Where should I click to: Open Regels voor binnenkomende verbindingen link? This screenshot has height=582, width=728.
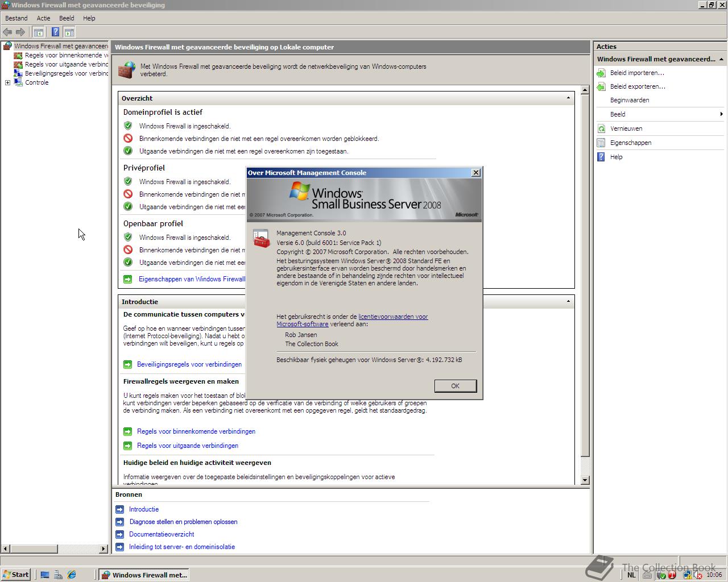pyautogui.click(x=196, y=431)
